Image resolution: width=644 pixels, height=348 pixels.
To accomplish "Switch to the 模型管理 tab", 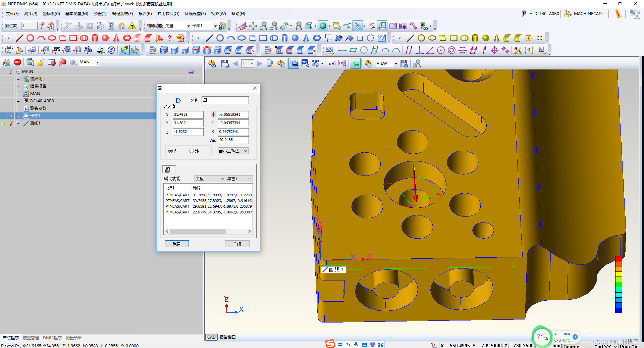I will point(31,338).
